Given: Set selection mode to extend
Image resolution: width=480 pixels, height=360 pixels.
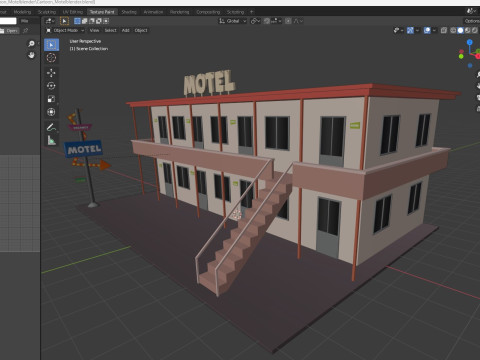Looking at the screenshot, I should tap(84, 21).
